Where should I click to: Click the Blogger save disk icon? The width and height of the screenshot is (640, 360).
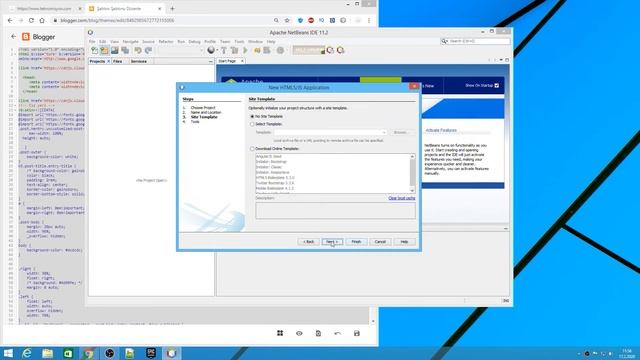tap(357, 333)
